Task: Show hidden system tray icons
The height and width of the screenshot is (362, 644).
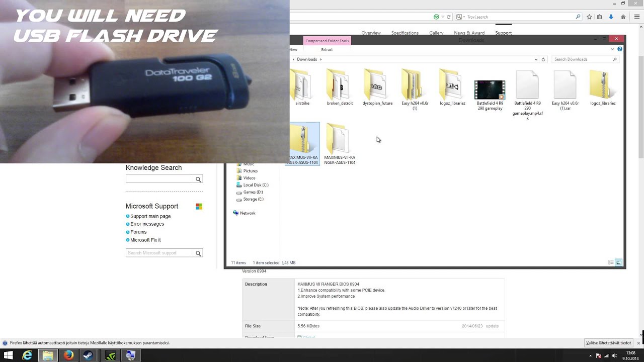Action: point(591,356)
